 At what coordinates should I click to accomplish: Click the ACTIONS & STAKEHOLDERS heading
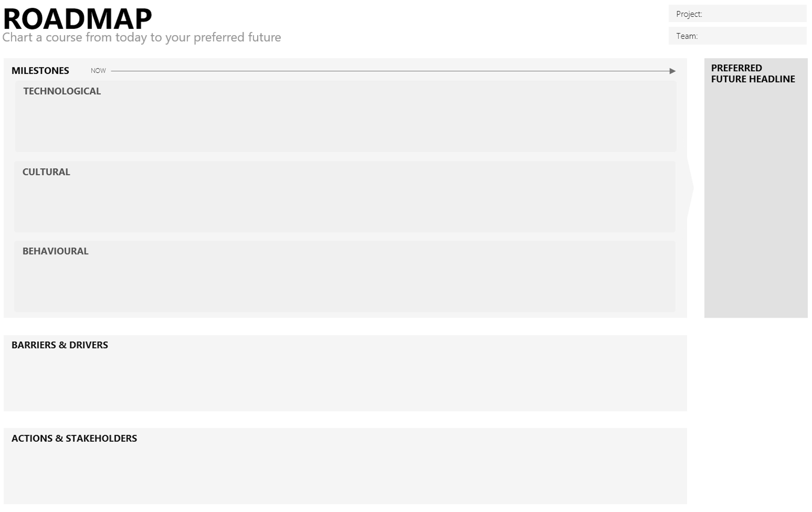pyautogui.click(x=74, y=439)
